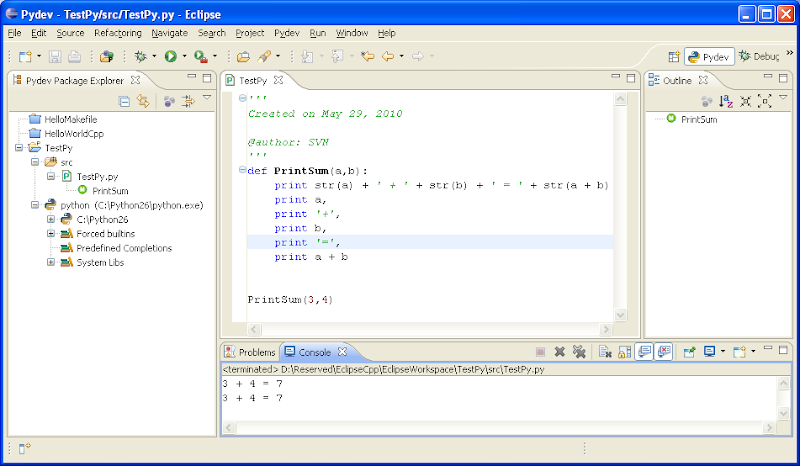Sort the Outline alphabetically
Viewport: 800px width, 466px height.
[x=726, y=101]
